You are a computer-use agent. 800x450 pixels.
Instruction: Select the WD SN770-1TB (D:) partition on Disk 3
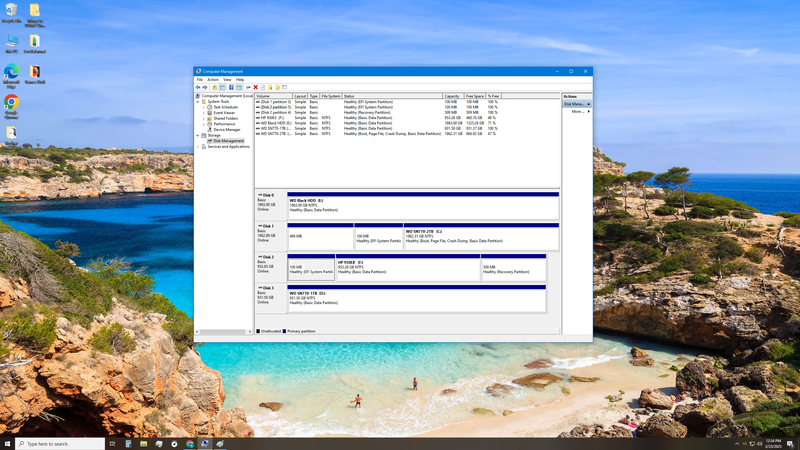(x=417, y=298)
